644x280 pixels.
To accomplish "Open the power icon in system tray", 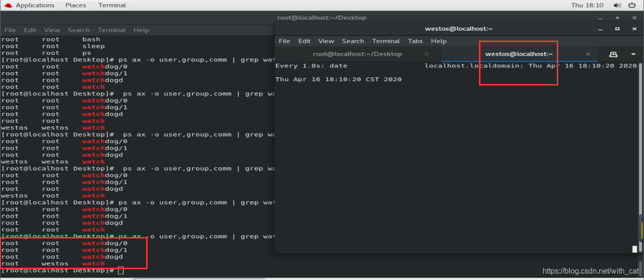I will point(632,5).
